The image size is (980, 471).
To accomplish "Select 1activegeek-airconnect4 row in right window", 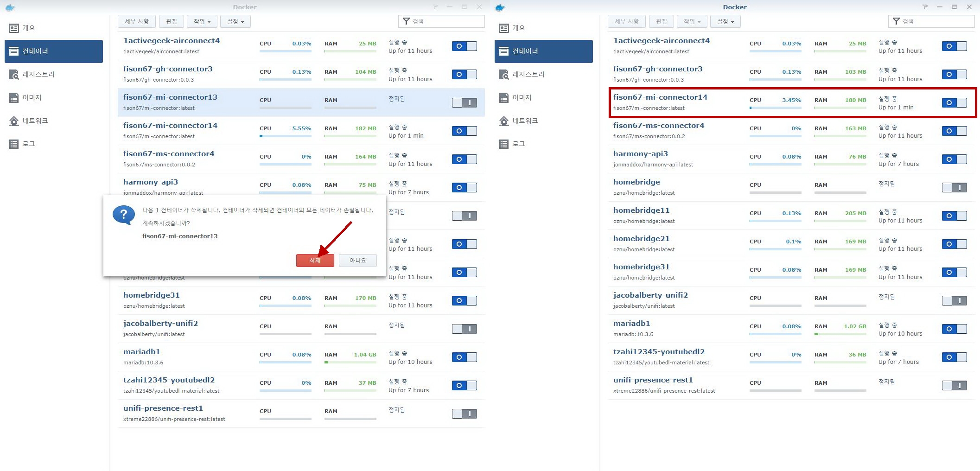I will pos(791,46).
